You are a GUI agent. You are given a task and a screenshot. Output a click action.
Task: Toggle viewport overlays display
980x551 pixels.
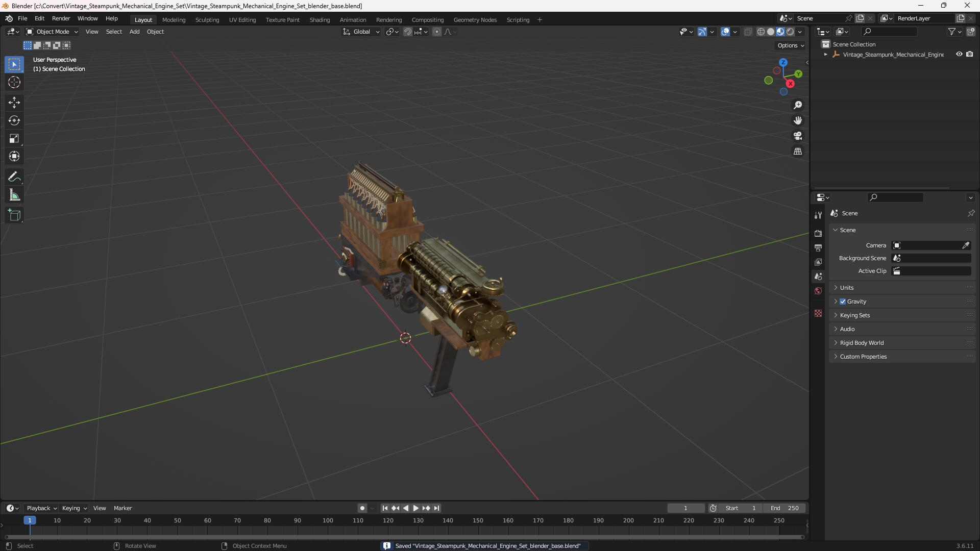[725, 32]
